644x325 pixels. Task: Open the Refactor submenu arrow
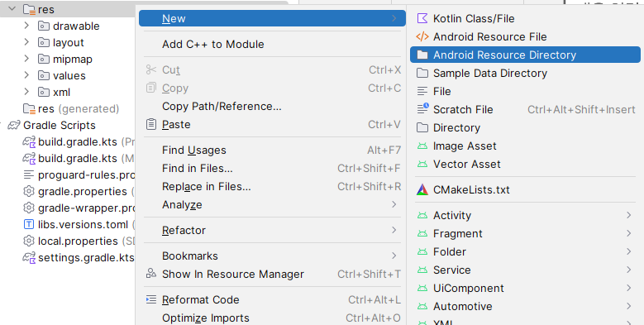tap(394, 230)
